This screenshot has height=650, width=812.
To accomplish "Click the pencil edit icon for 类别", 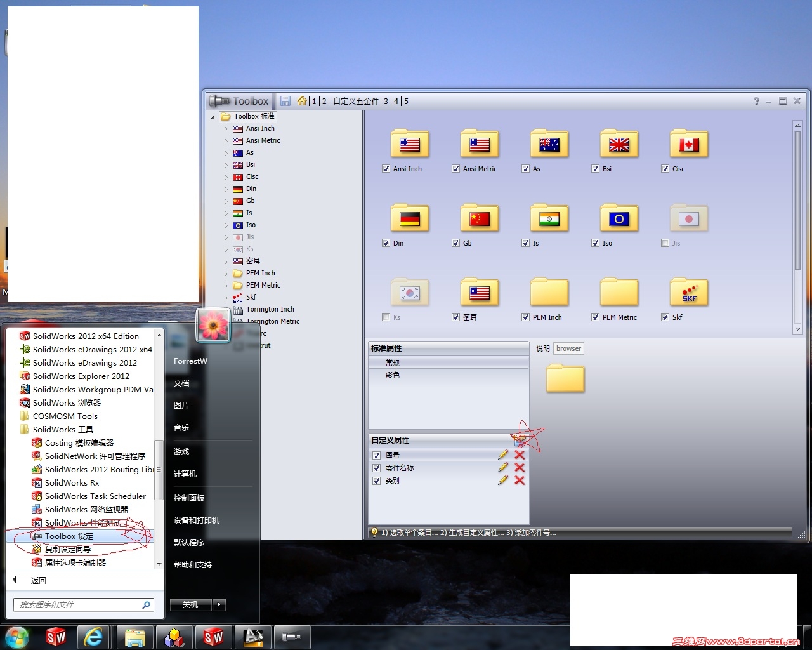I will tap(503, 480).
